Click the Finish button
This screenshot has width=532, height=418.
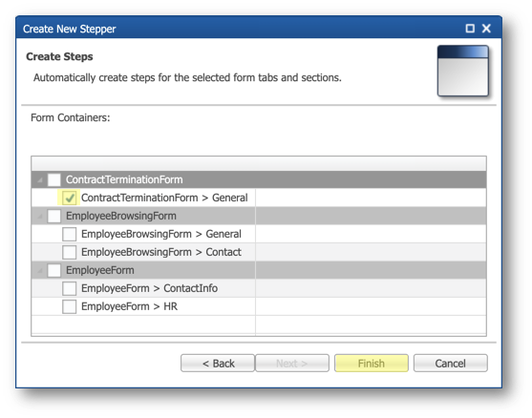pos(372,363)
